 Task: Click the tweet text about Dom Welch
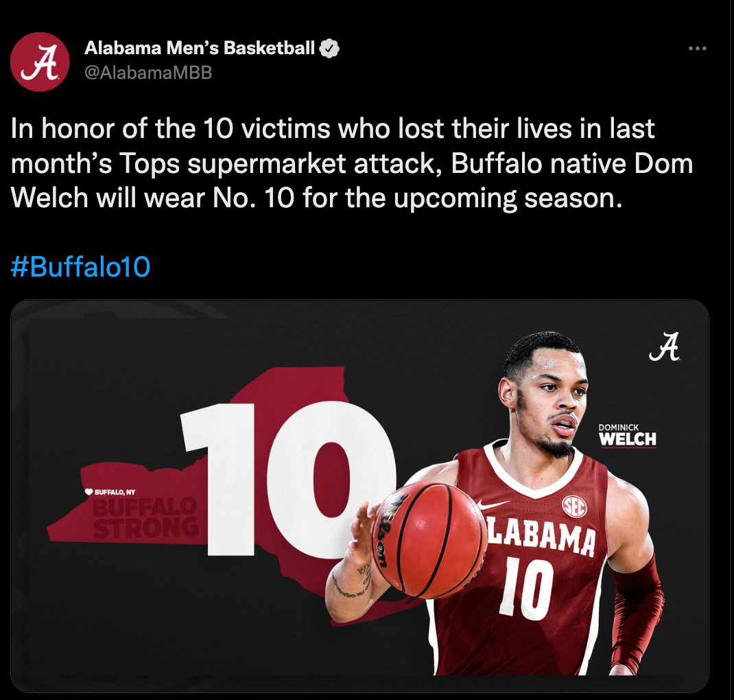[x=351, y=164]
